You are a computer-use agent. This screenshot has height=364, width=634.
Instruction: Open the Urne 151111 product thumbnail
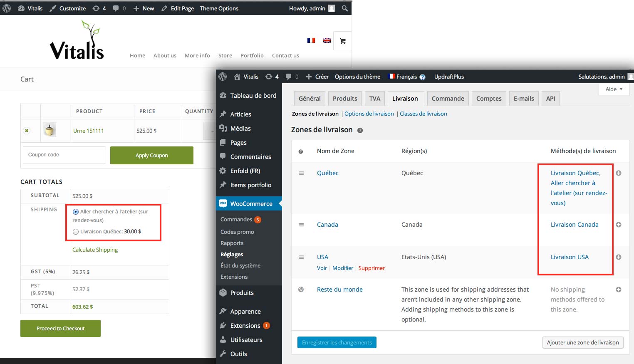point(50,130)
